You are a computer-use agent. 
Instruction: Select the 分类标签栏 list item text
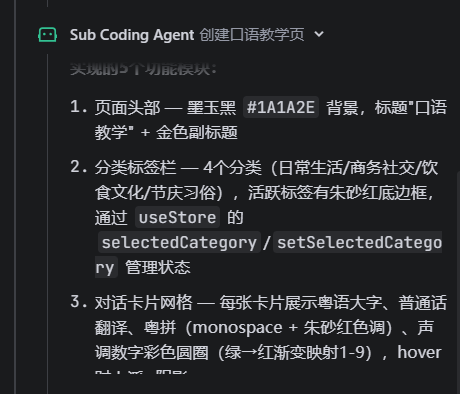pyautogui.click(x=135, y=167)
